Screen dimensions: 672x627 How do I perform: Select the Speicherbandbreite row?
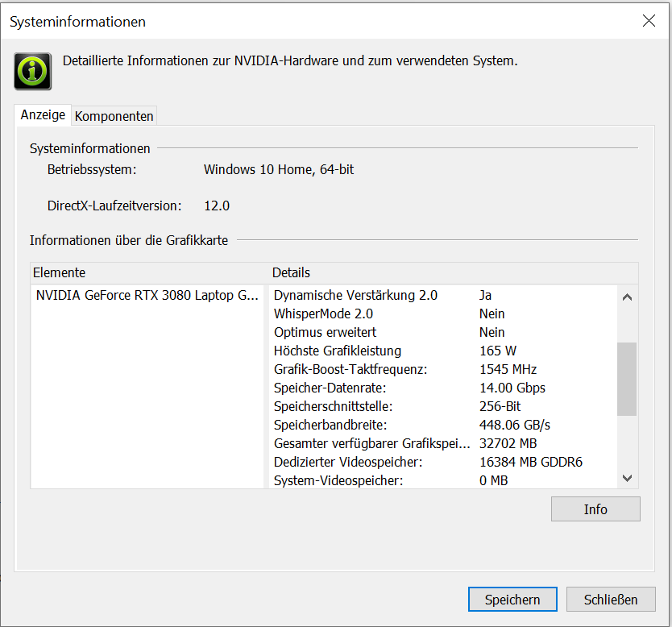444,425
